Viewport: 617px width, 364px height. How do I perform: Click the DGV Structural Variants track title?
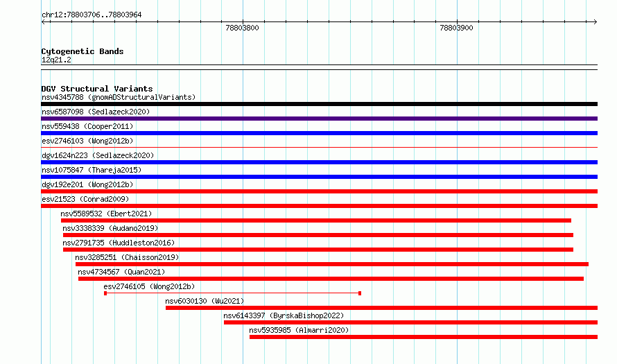click(97, 89)
